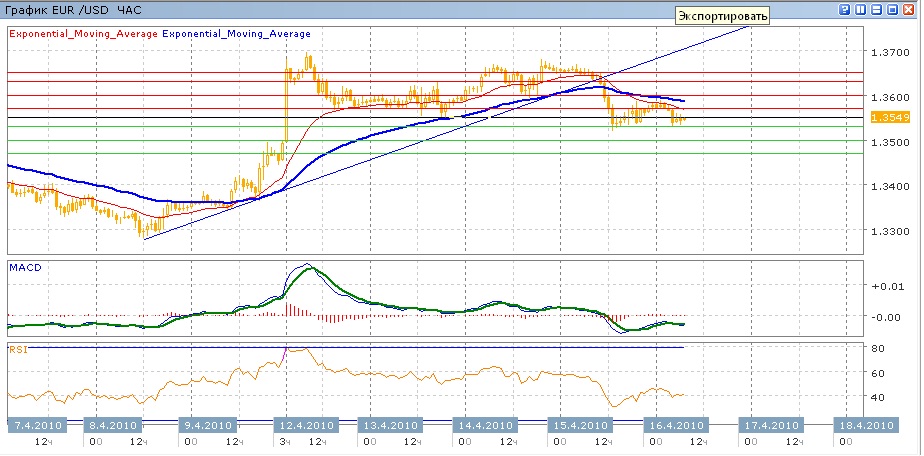Select the red Exponential_Moving_Average legend label
Screen dimensions: 924x456
coord(82,33)
